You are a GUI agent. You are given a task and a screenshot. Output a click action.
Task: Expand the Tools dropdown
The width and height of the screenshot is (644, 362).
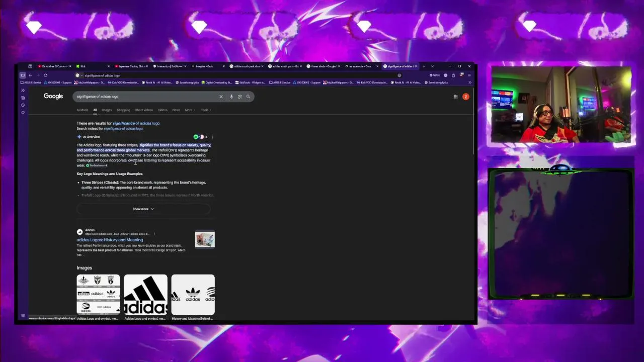206,110
